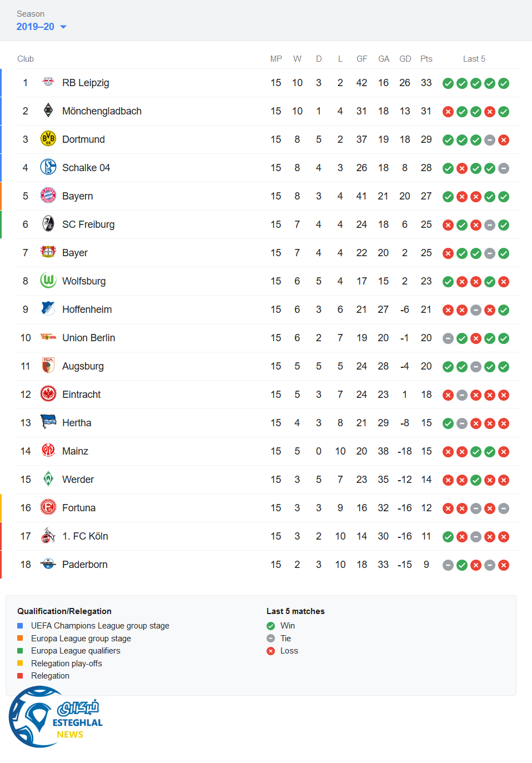Click the Fortuna F logo
The height and width of the screenshot is (763, 532).
(48, 507)
